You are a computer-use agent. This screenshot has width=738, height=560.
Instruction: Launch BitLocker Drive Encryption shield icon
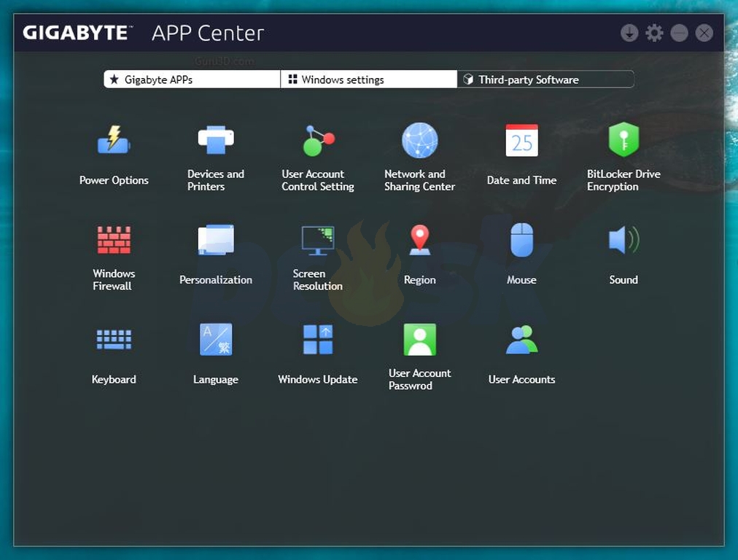(x=624, y=139)
